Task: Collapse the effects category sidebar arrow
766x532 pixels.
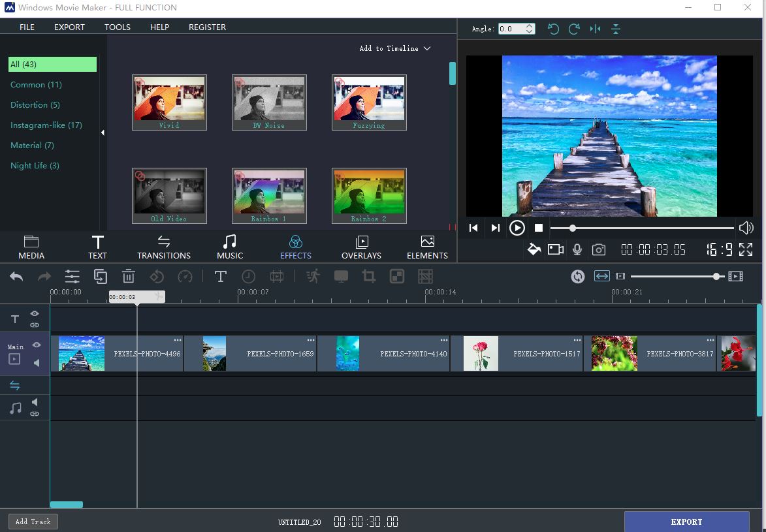Action: tap(103, 132)
